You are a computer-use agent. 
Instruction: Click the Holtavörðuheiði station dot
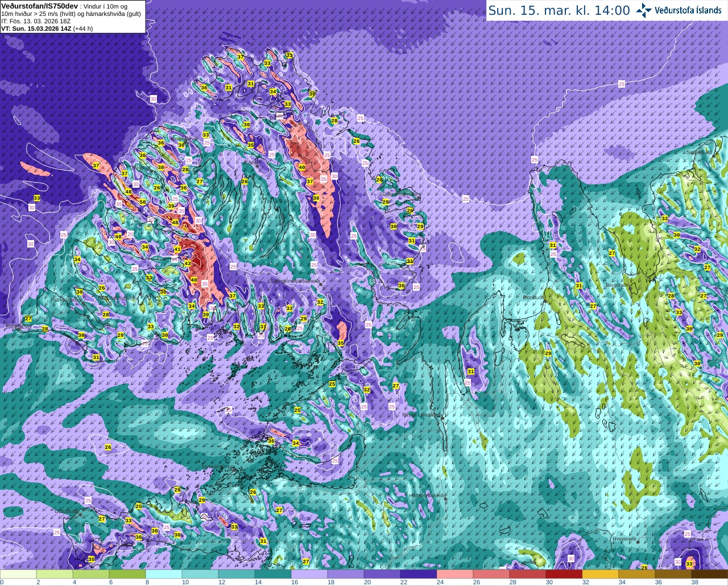pos(445,498)
